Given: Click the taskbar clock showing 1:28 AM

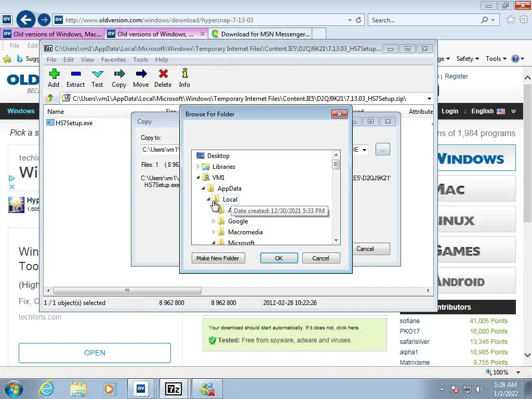Looking at the screenshot, I should pyautogui.click(x=506, y=389).
